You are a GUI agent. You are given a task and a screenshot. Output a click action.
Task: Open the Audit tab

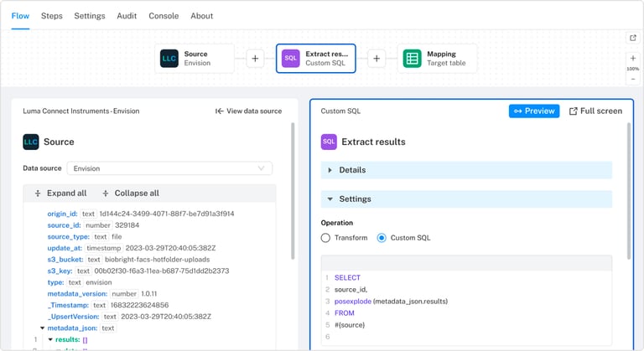coord(127,16)
